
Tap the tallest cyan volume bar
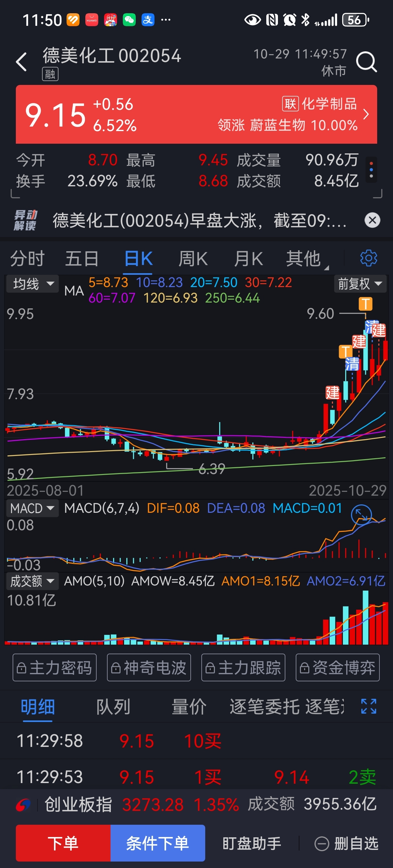[x=365, y=617]
